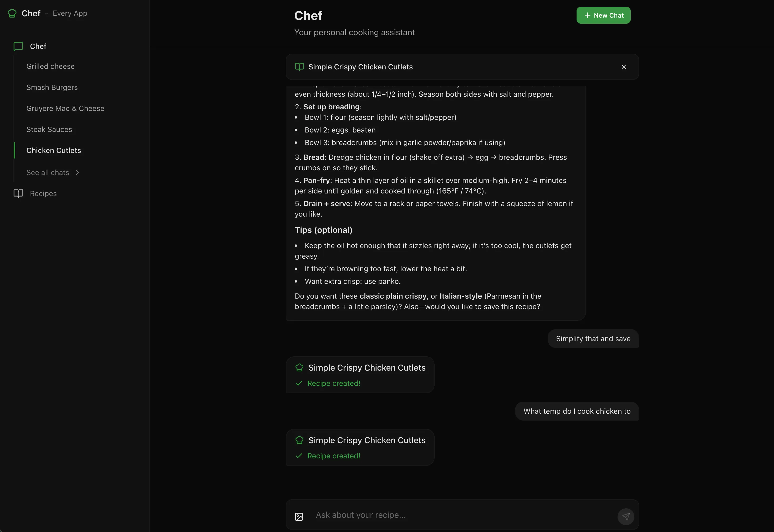Click Every App in the header

[70, 13]
